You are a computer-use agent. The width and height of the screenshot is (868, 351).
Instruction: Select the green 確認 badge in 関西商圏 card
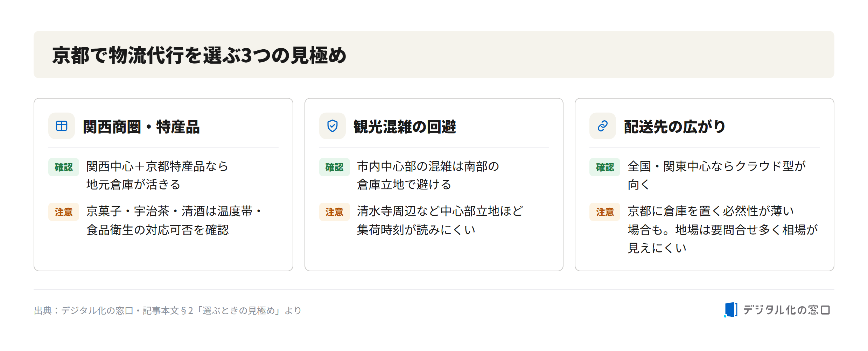pos(64,167)
